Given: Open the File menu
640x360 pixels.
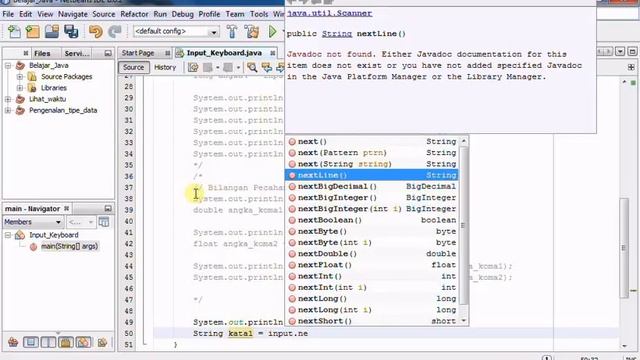Looking at the screenshot, I should click(x=8, y=14).
